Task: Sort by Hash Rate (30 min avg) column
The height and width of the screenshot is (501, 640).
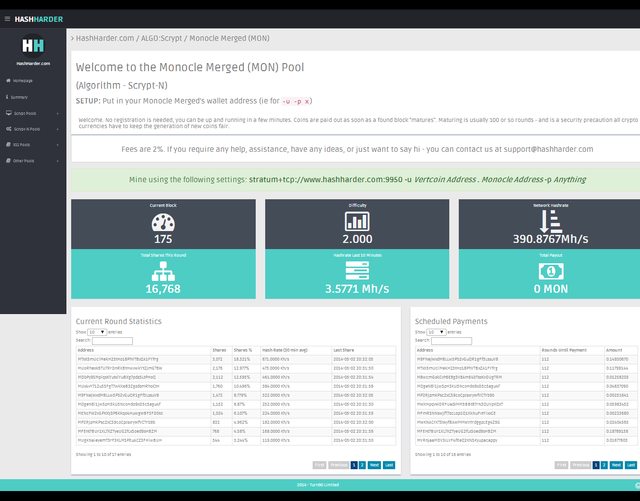Action: pos(296,350)
